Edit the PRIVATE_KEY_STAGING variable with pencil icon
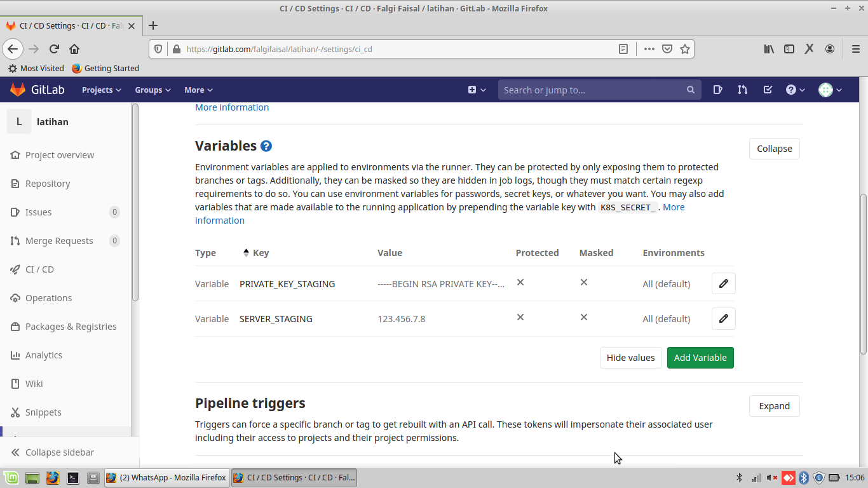Image resolution: width=868 pixels, height=488 pixels. click(723, 283)
